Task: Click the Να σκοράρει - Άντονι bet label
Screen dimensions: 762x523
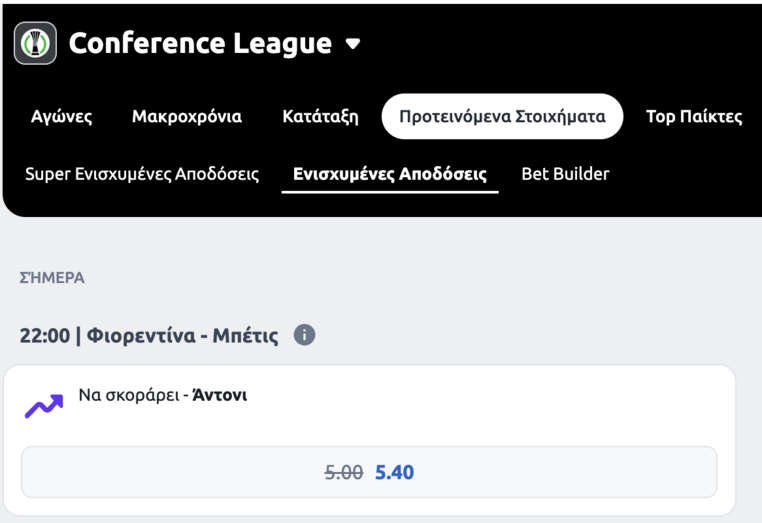Action: [x=163, y=395]
